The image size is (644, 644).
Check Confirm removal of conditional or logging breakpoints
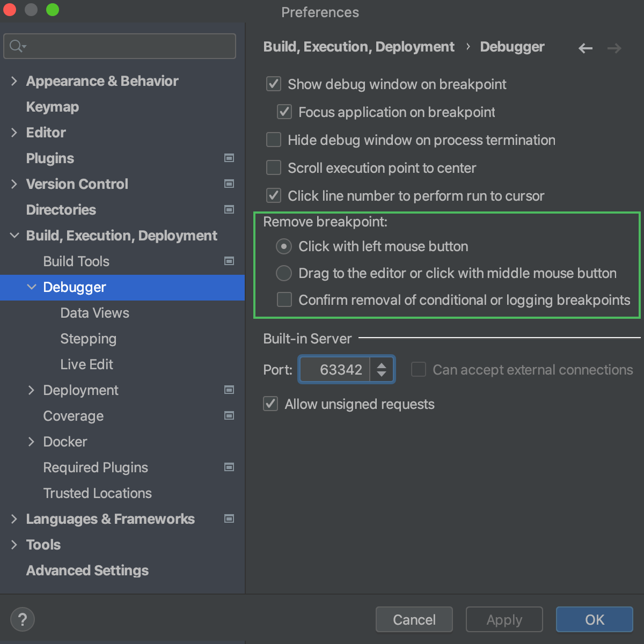pos(284,299)
